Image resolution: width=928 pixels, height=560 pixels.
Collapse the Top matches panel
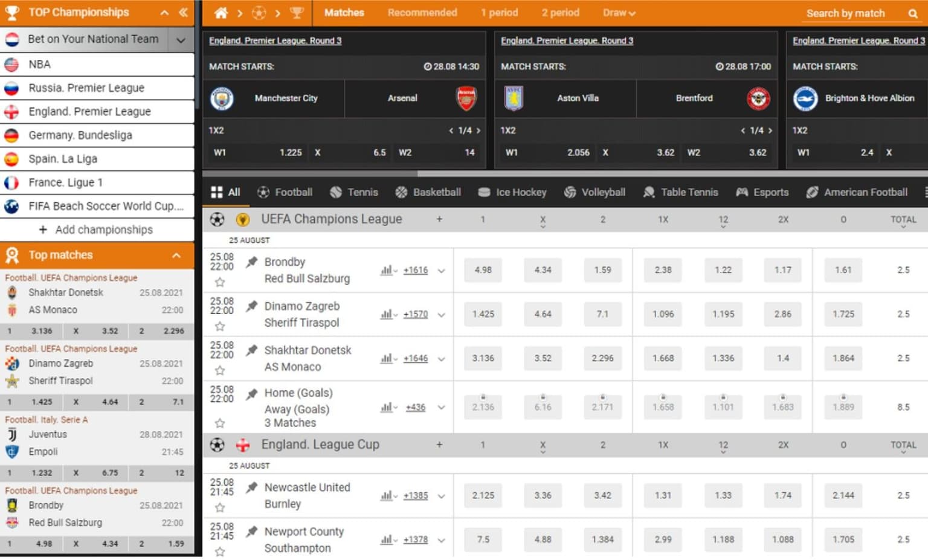coord(176,256)
